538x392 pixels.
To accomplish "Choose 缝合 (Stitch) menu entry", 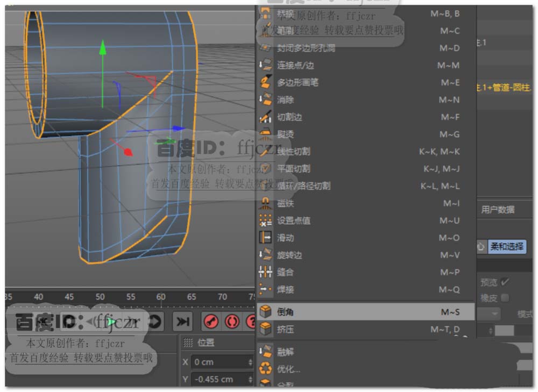I will click(x=366, y=272).
